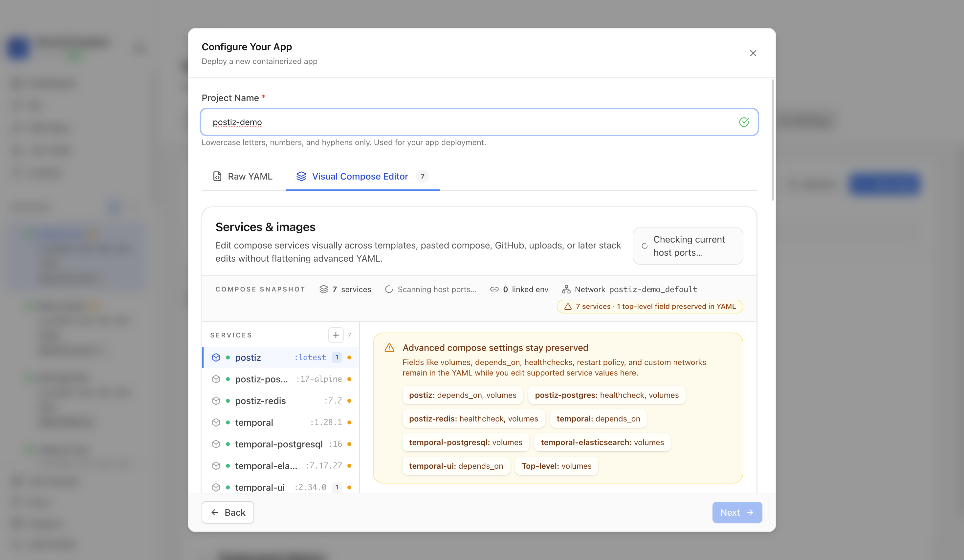This screenshot has width=964, height=560.
Task: Click the orange dot on temporal-postgresql row
Action: point(349,444)
